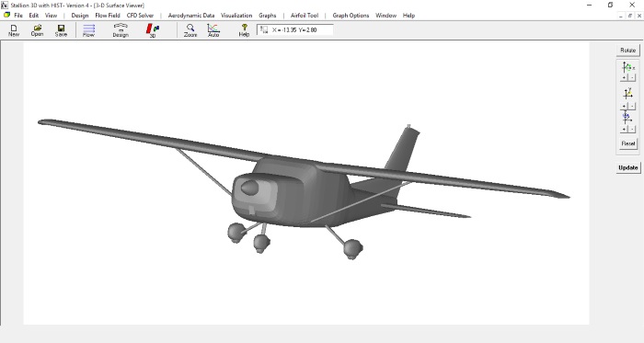The height and width of the screenshot is (343, 644).
Task: Open the Graphs menu
Action: tap(268, 16)
